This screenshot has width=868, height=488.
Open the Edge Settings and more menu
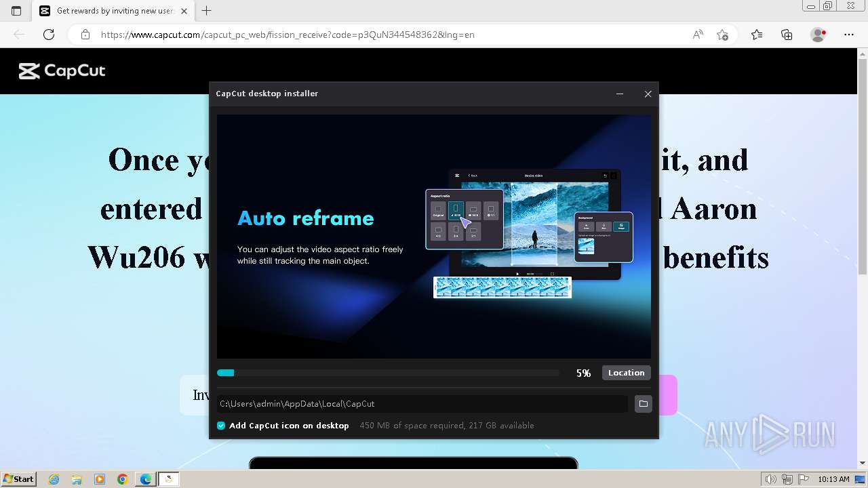[849, 35]
